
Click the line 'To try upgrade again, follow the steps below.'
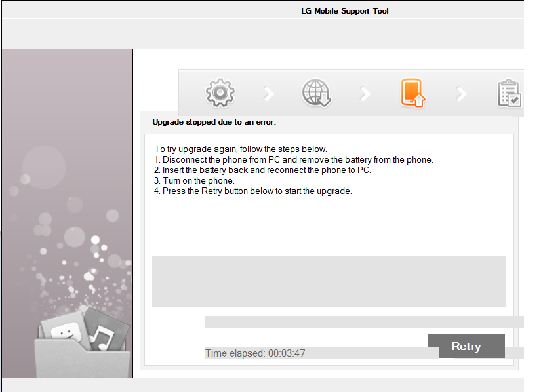(x=241, y=149)
